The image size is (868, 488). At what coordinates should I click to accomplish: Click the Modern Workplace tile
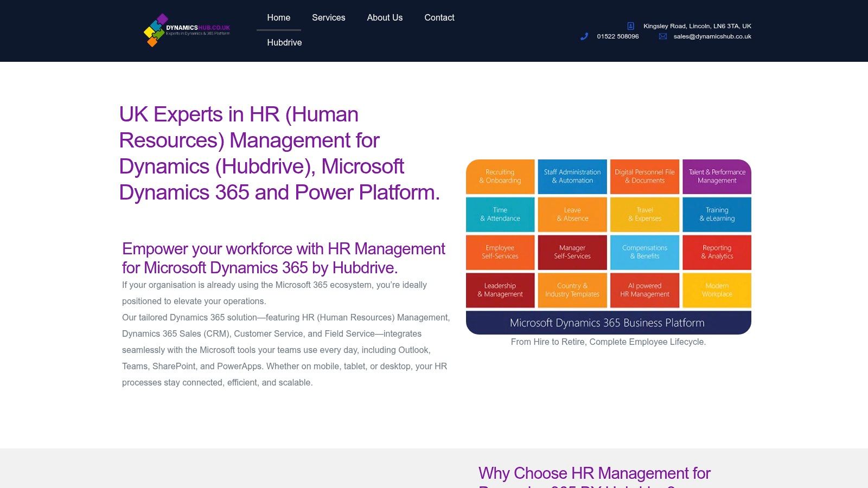click(x=717, y=290)
